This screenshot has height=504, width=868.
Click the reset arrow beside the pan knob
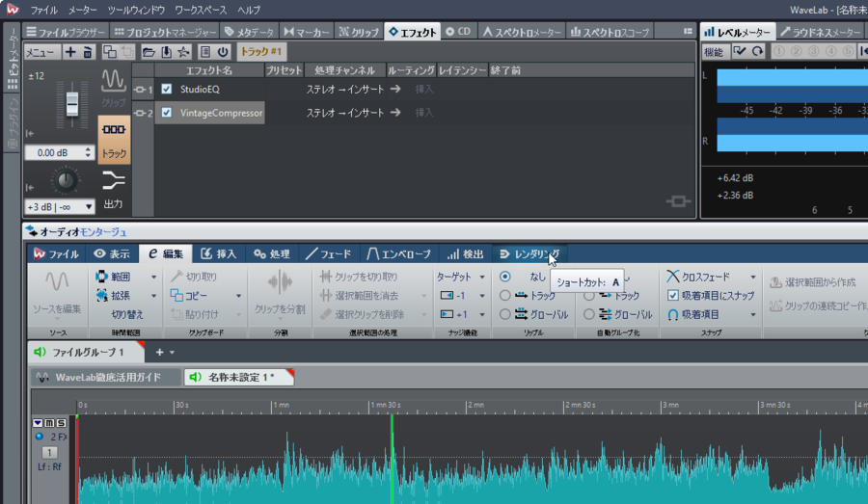pos(30,187)
